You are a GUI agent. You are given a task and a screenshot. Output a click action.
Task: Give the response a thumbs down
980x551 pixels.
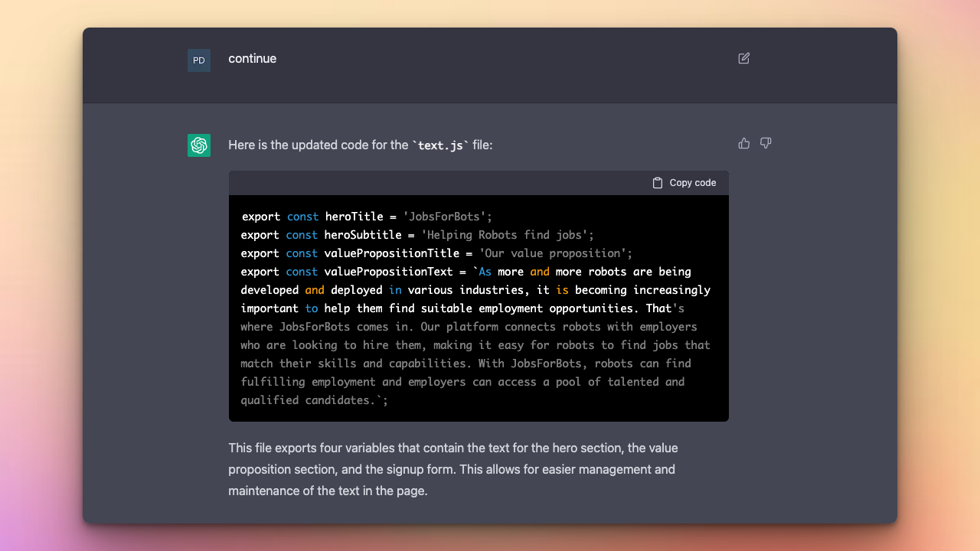point(766,143)
